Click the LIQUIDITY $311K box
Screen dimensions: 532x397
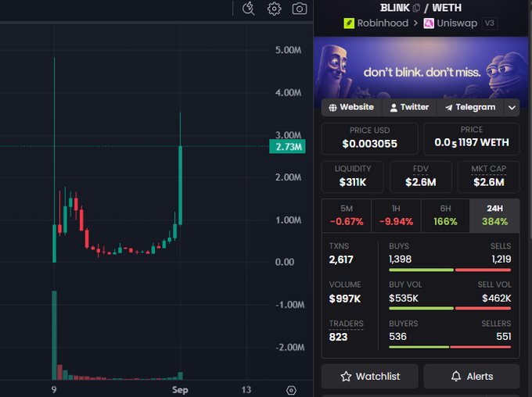tap(353, 177)
